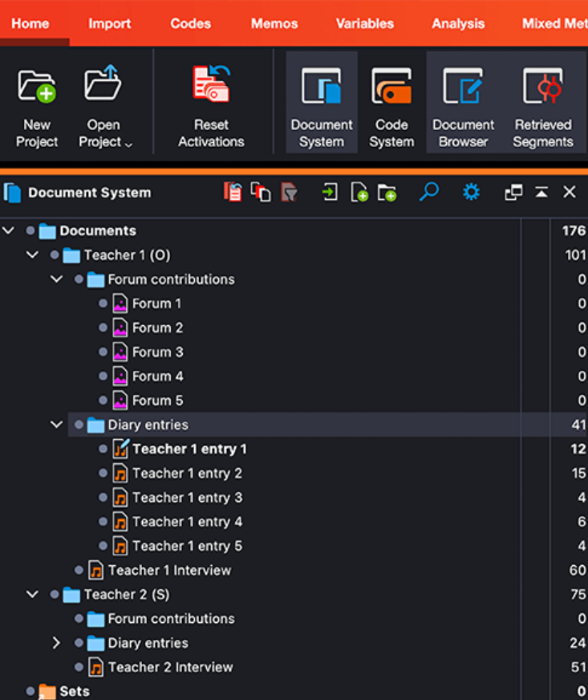The height and width of the screenshot is (700, 588).
Task: Click new document icon
Action: coord(359,193)
